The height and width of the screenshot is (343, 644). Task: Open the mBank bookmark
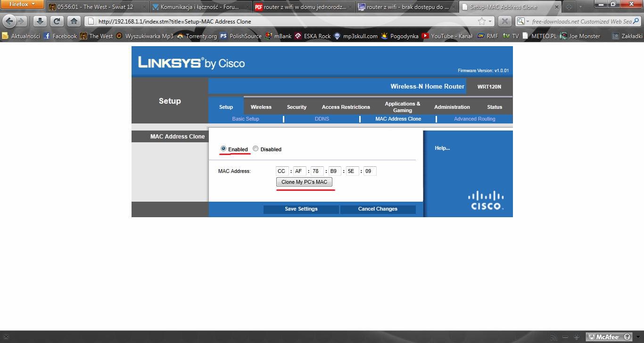278,36
